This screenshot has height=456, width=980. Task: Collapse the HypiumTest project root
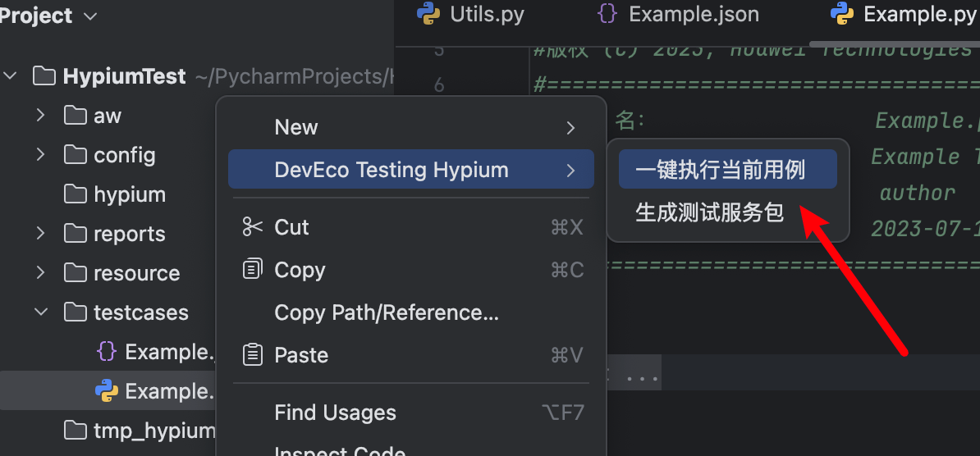[x=11, y=76]
